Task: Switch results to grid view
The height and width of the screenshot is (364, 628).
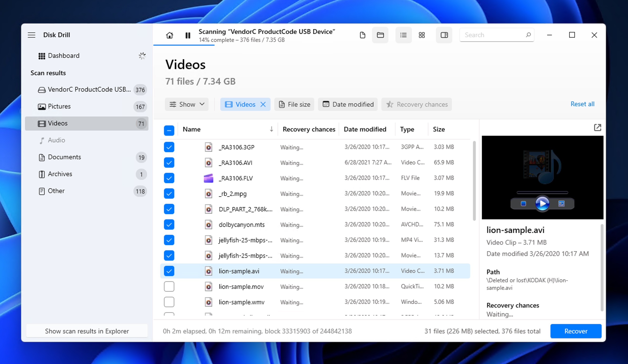Action: 422,35
